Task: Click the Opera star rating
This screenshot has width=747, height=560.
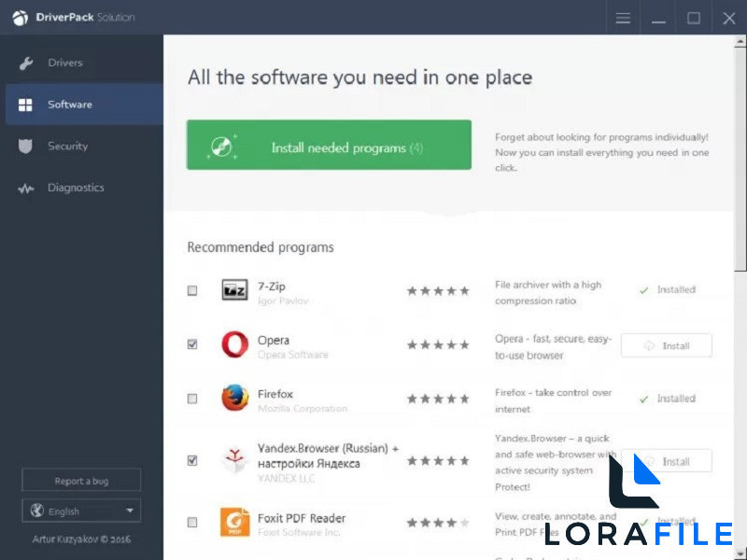Action: pos(438,344)
